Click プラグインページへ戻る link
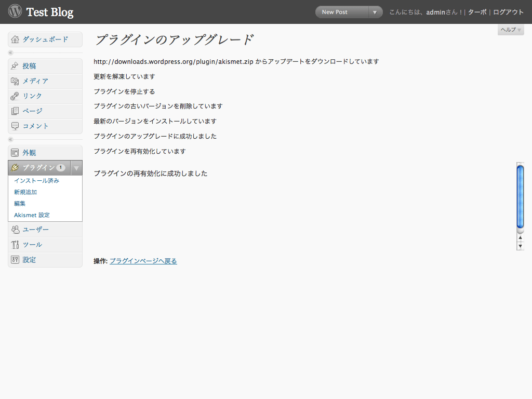 click(x=143, y=261)
